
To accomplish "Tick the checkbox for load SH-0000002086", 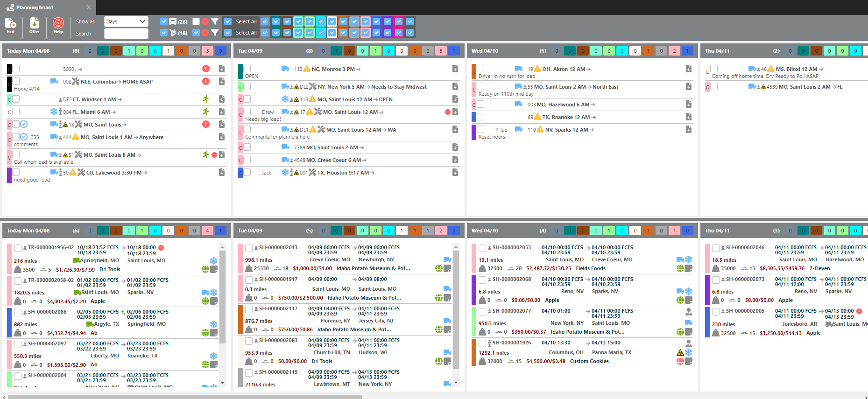I will [18, 312].
